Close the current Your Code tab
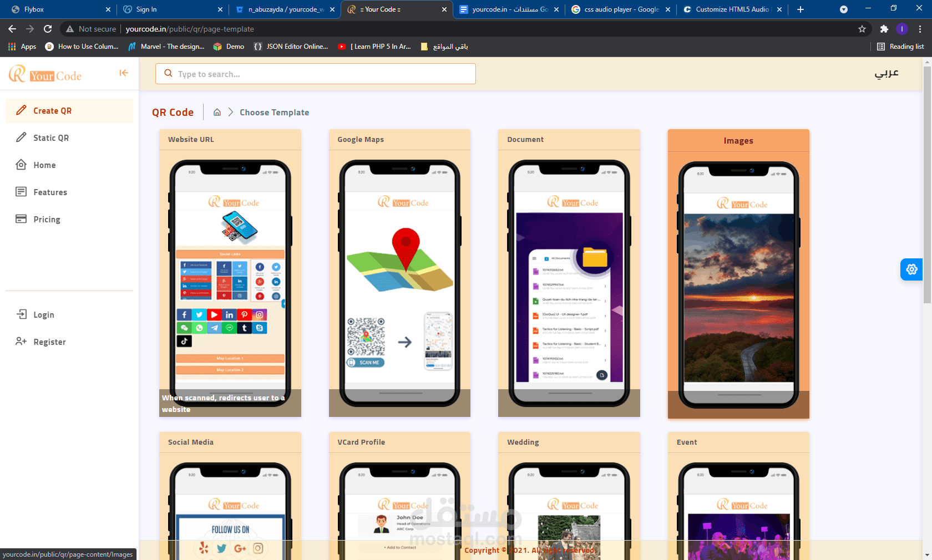Viewport: 932px width, 560px height. (444, 9)
